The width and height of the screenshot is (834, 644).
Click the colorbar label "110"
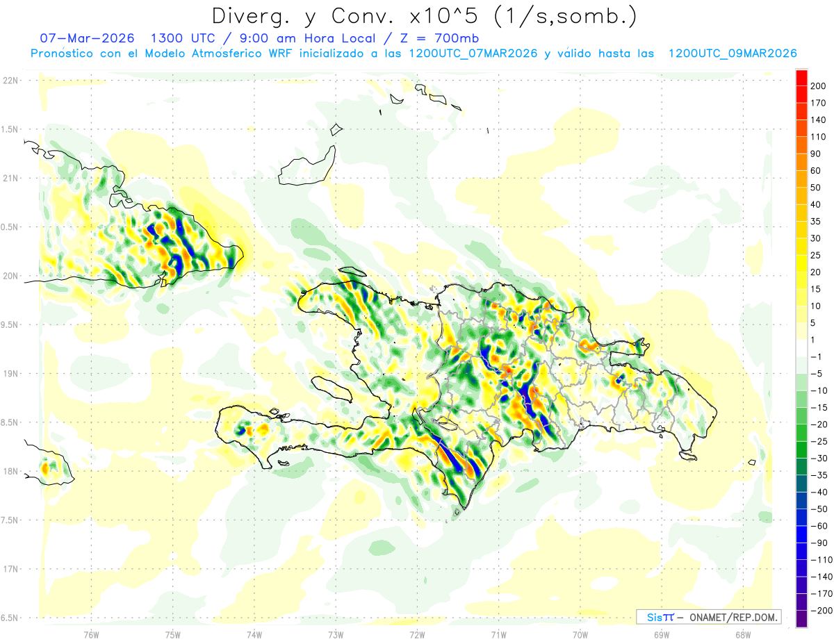818,137
